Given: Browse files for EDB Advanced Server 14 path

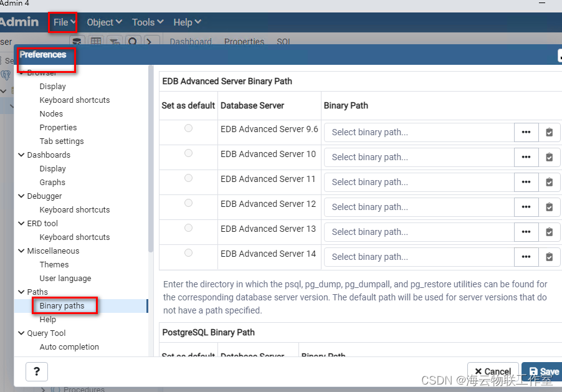Looking at the screenshot, I should 526,257.
